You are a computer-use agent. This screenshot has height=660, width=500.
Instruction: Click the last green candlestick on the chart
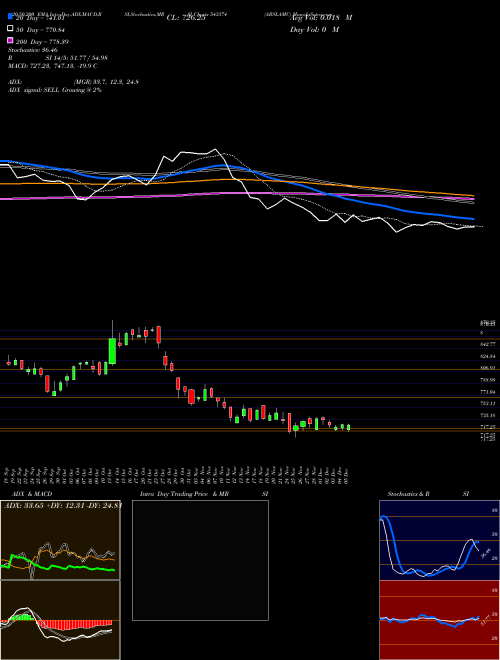pyautogui.click(x=348, y=427)
